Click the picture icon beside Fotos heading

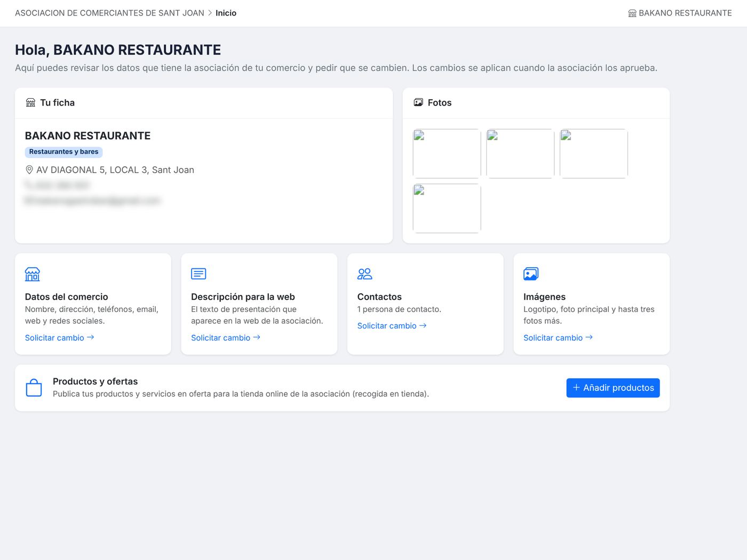click(x=418, y=102)
